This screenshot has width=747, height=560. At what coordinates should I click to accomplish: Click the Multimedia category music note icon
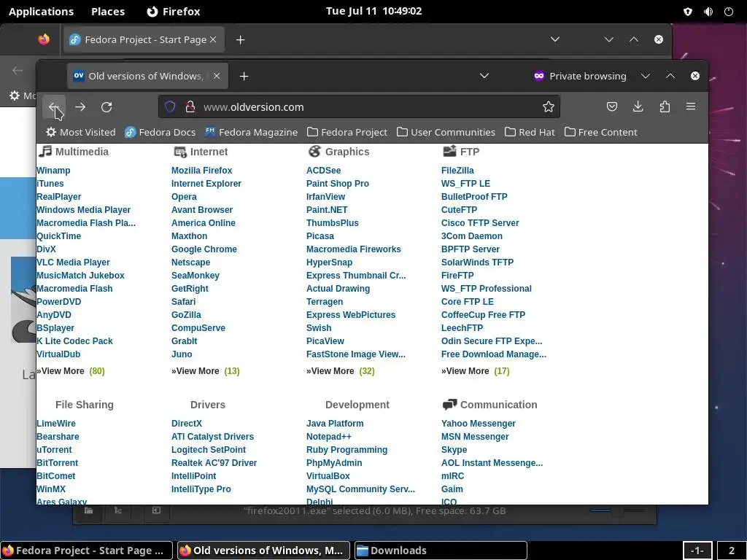click(x=45, y=152)
